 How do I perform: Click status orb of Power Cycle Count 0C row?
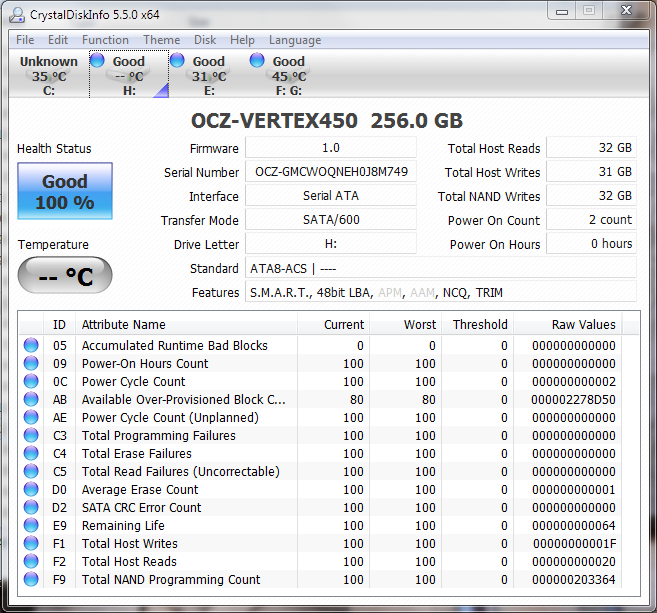click(31, 381)
